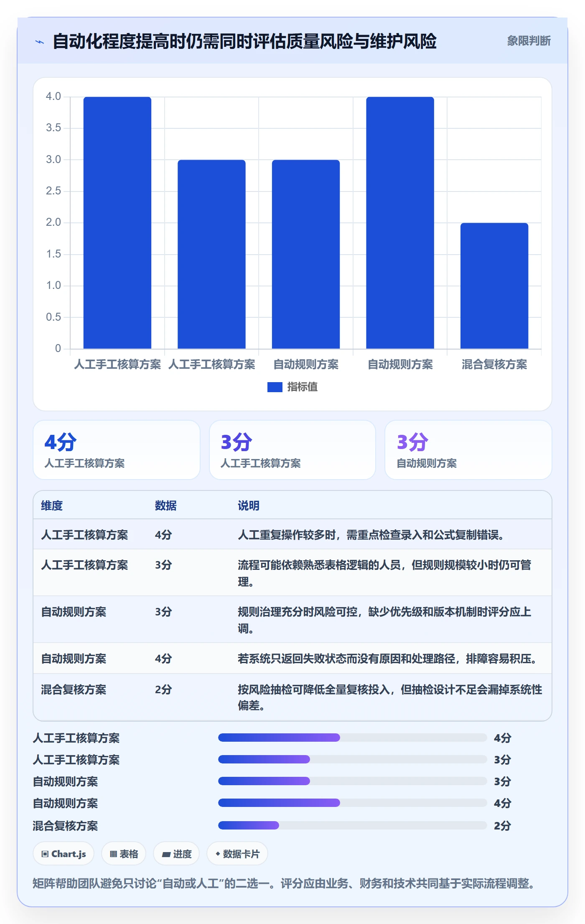
Task: Select the 4分 人工手工核算方案 data card
Action: (x=117, y=450)
